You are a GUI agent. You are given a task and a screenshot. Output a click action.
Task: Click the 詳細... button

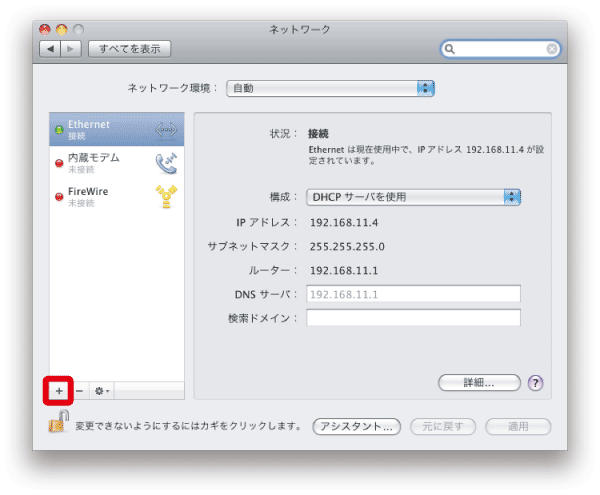[479, 383]
